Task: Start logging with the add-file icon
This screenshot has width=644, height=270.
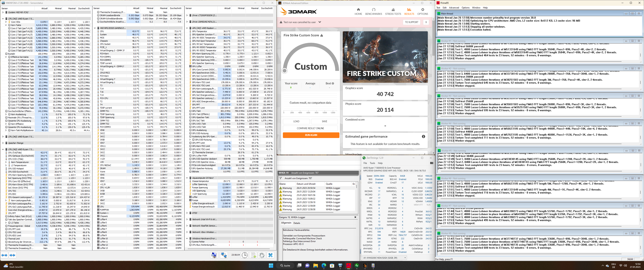Action: pos(253,255)
